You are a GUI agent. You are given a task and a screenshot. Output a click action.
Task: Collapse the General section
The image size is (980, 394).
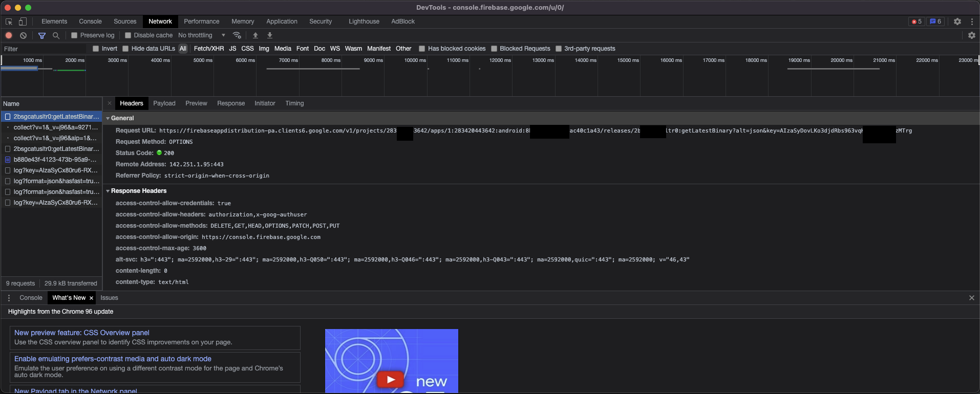108,118
